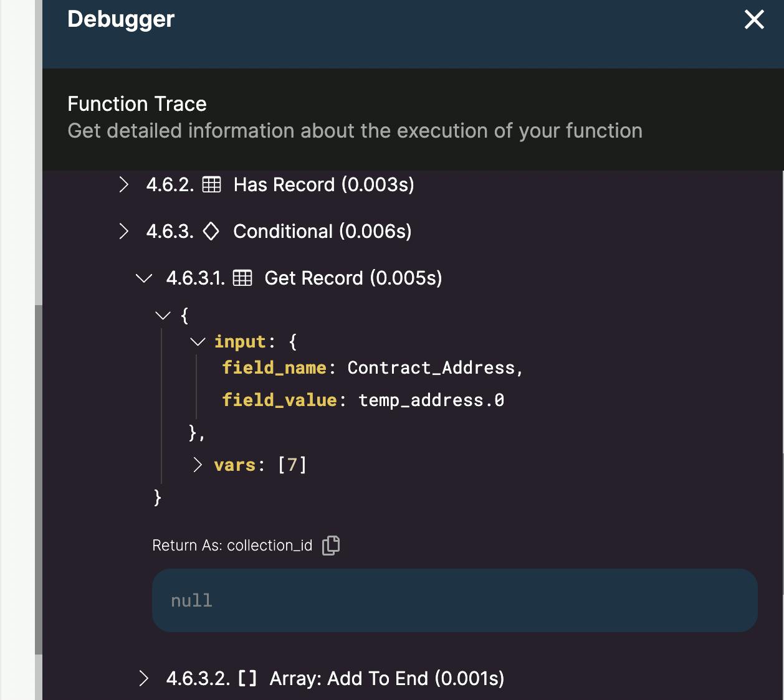Expand the 4.6.2 Has Record step
This screenshot has height=700, width=784.
(124, 184)
